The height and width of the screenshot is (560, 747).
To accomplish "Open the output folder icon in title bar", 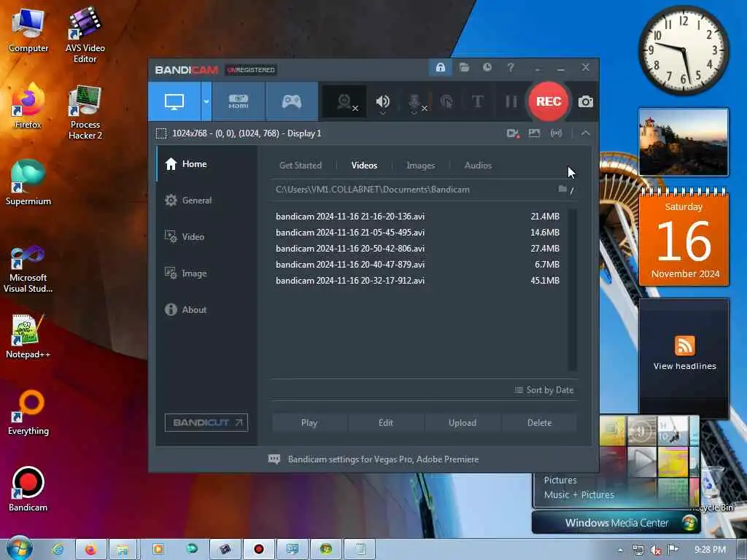I will click(x=464, y=68).
